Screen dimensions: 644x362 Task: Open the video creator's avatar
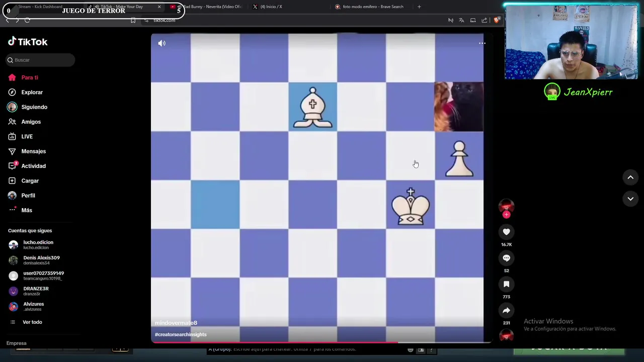coord(506,206)
